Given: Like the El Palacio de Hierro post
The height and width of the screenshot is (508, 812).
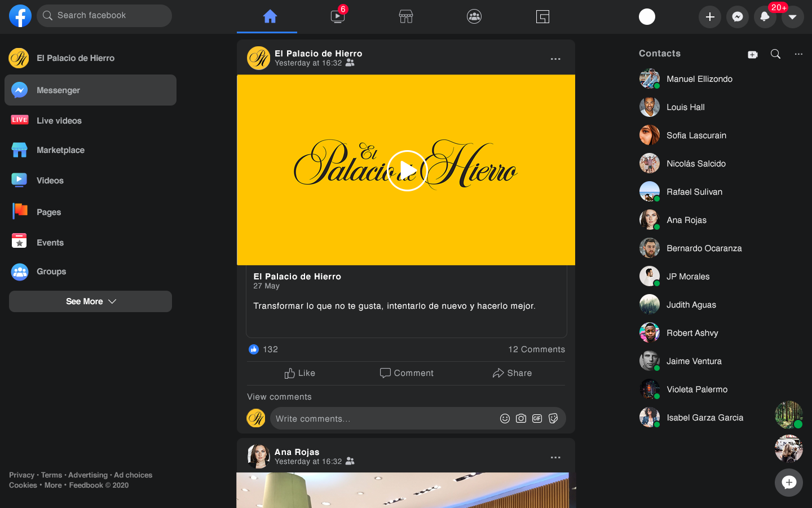Looking at the screenshot, I should click(300, 373).
